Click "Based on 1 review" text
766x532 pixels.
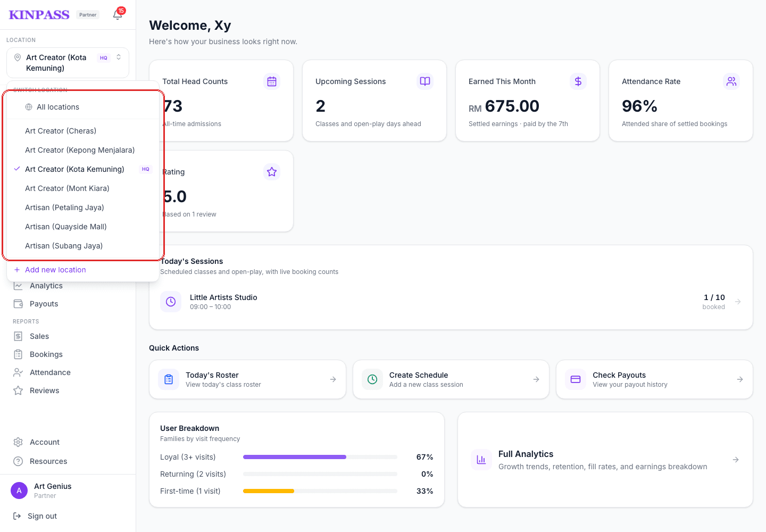point(189,214)
